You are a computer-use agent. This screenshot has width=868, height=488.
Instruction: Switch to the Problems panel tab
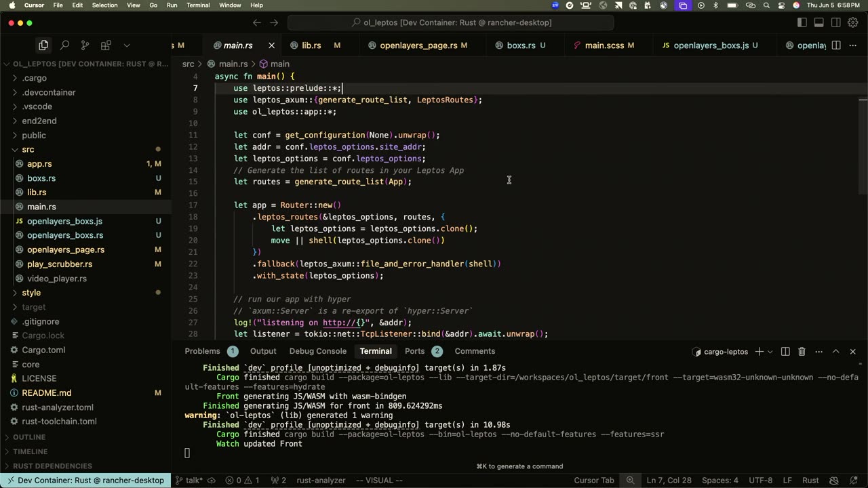click(x=211, y=351)
